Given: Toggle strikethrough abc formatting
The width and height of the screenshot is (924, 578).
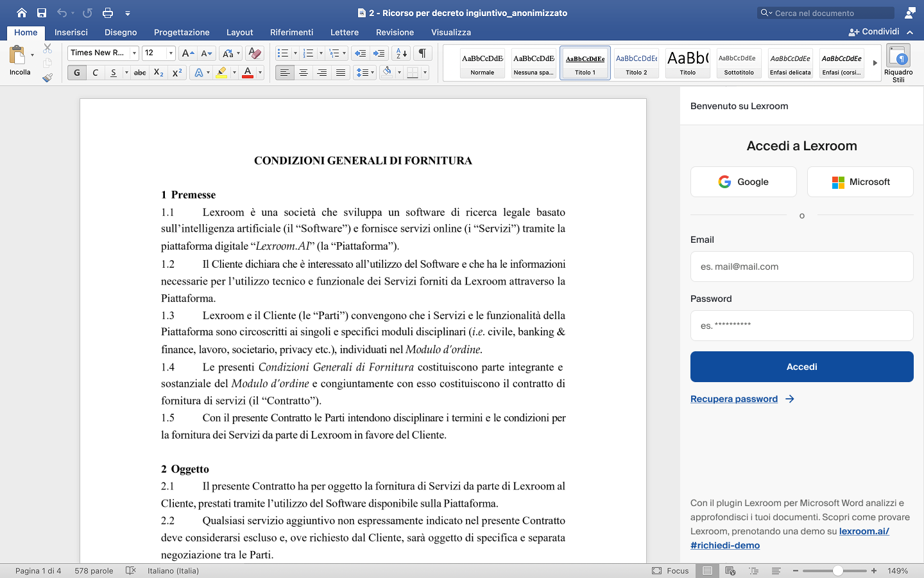Looking at the screenshot, I should tap(140, 73).
